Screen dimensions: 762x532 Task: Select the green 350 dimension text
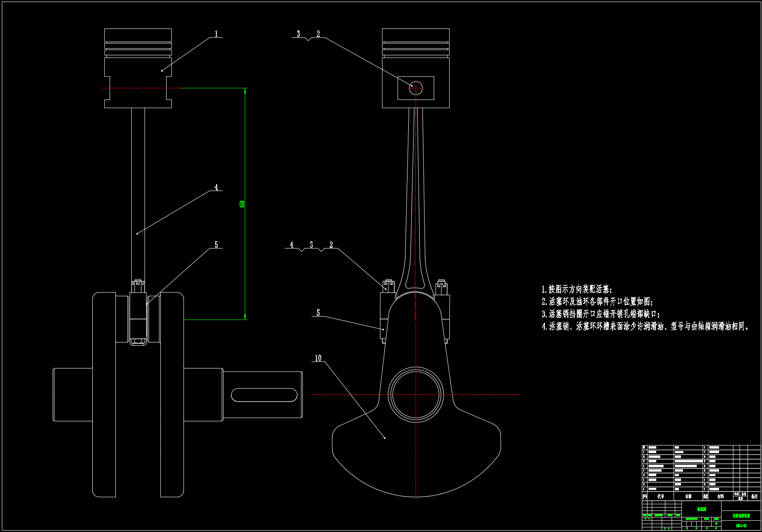click(x=242, y=204)
